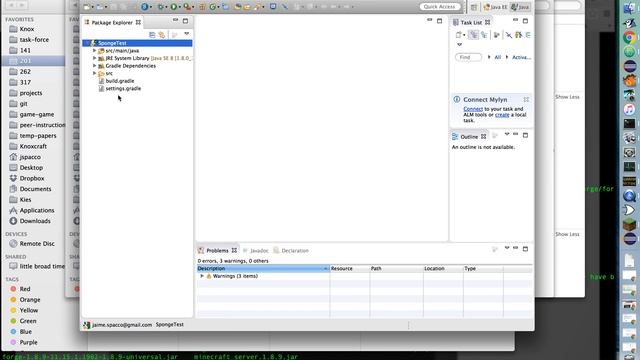Click the Resource column header

(x=349, y=269)
